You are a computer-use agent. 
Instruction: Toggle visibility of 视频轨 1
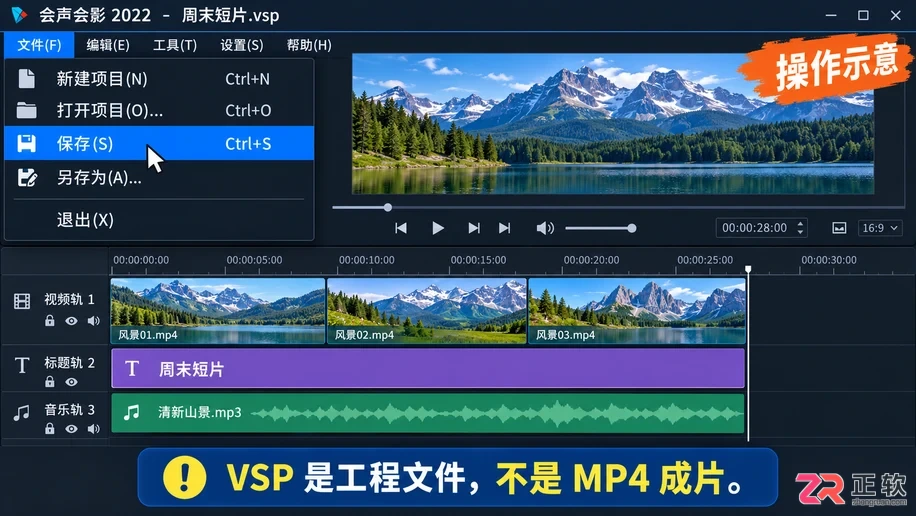[x=71, y=321]
